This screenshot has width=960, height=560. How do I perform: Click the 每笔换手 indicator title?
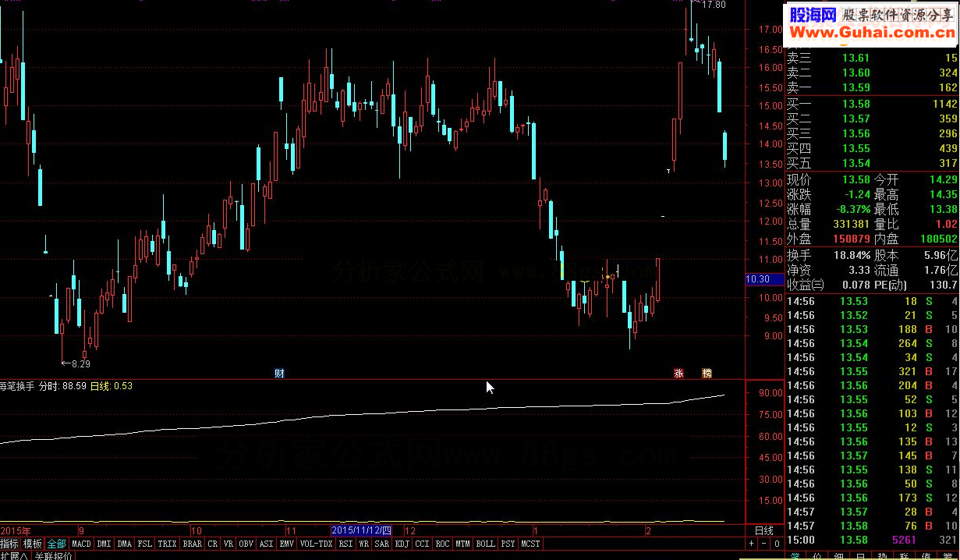coord(17,386)
